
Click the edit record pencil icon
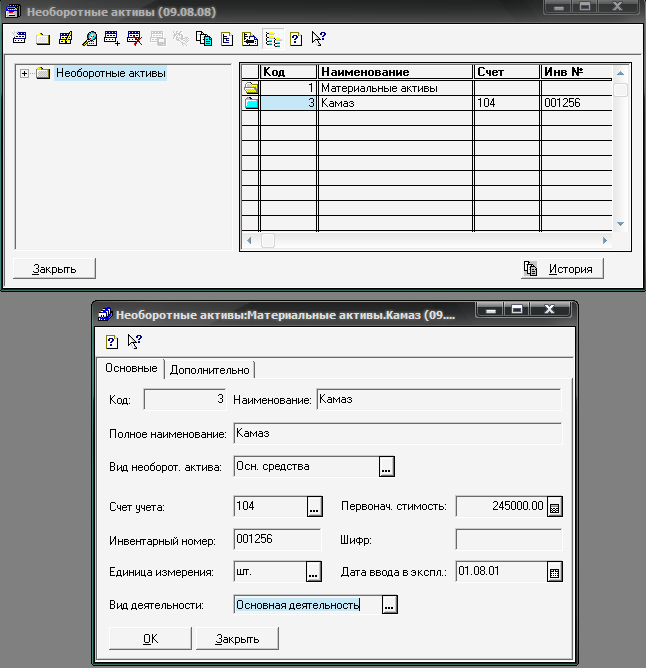point(66,38)
